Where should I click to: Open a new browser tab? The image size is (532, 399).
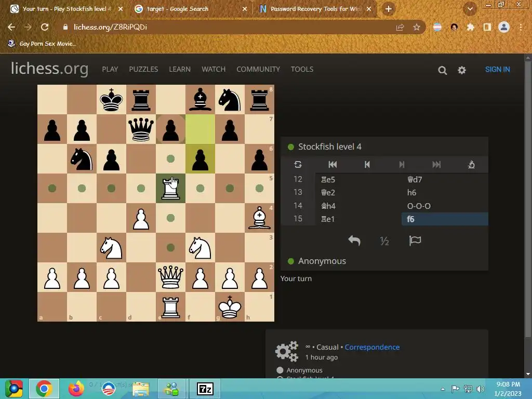(x=389, y=9)
